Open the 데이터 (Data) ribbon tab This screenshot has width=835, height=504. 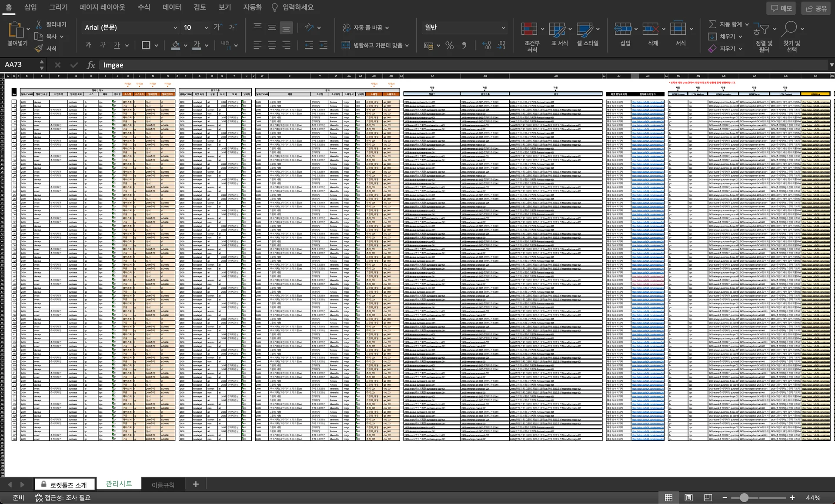click(171, 7)
